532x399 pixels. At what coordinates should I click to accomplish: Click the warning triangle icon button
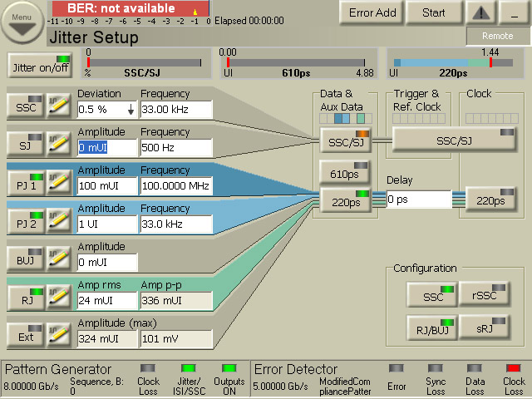tap(480, 12)
